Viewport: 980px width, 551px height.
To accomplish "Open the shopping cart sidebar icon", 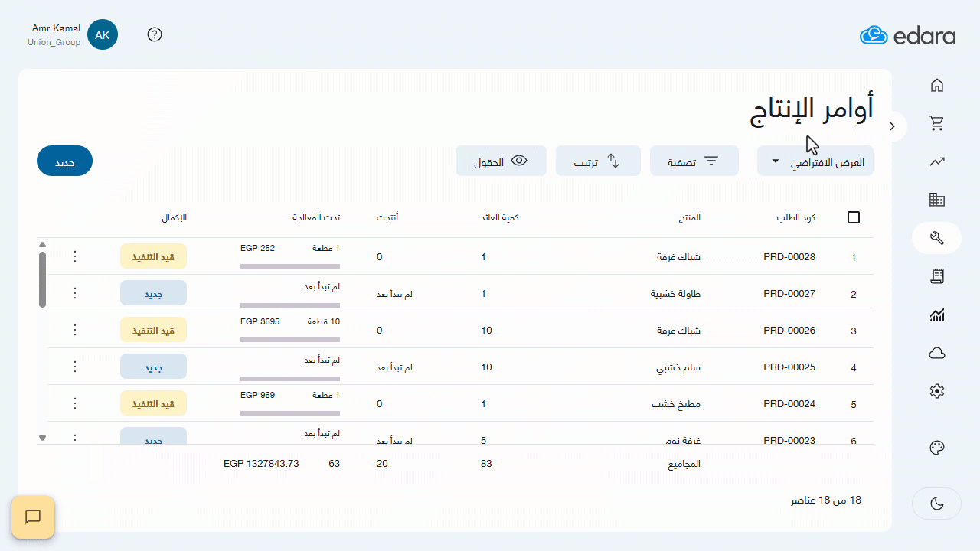I will click(936, 123).
